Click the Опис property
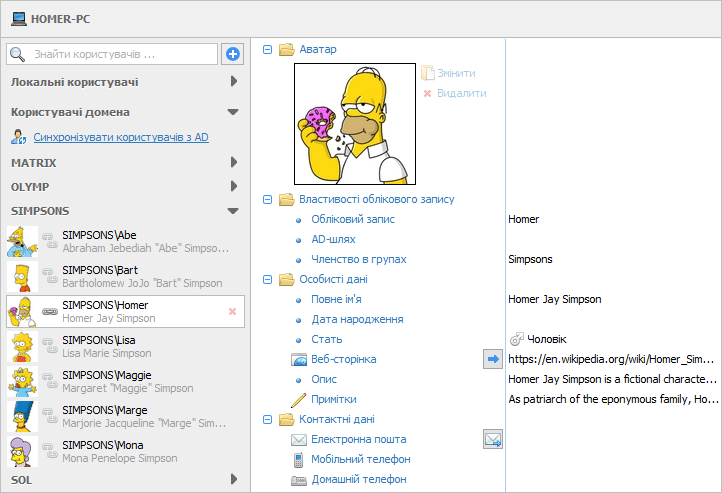 point(324,379)
